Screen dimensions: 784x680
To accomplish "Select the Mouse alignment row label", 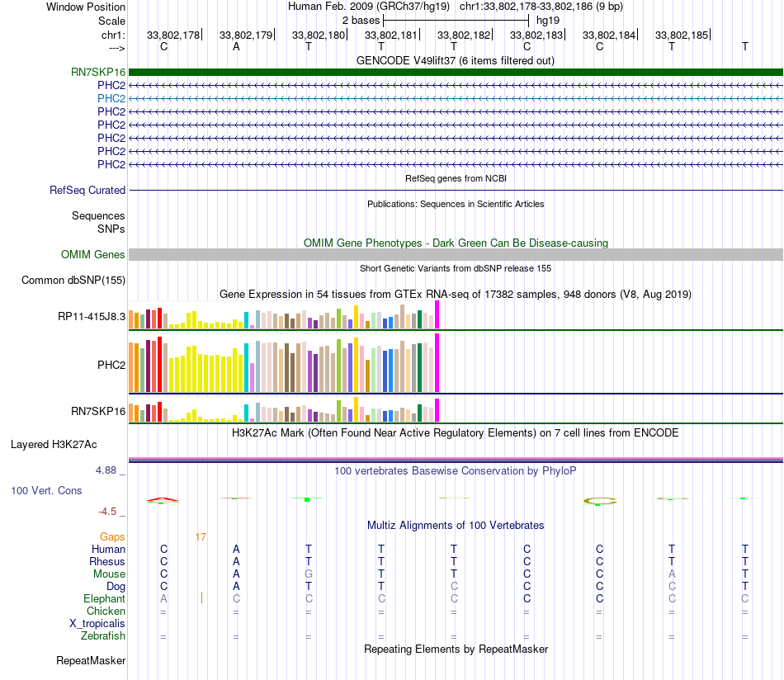I will click(109, 574).
